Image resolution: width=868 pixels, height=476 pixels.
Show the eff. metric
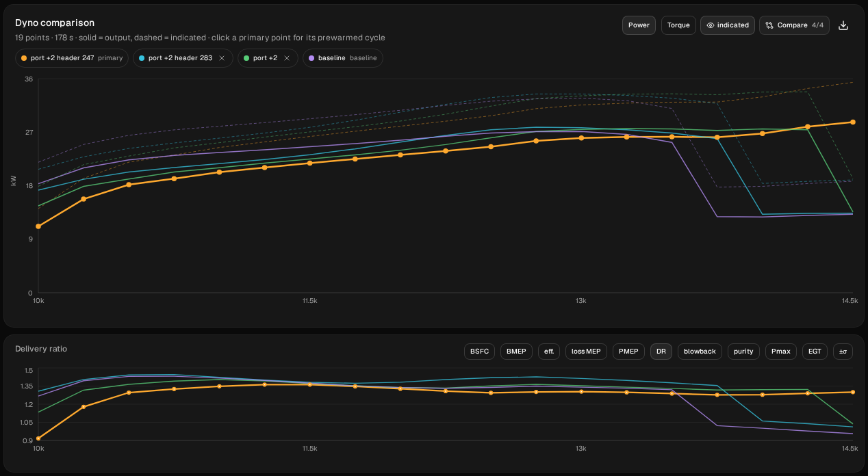click(x=549, y=352)
